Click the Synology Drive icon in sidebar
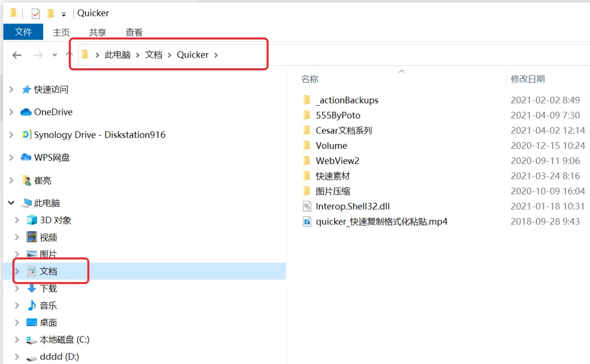The width and height of the screenshot is (590, 364). 26,135
